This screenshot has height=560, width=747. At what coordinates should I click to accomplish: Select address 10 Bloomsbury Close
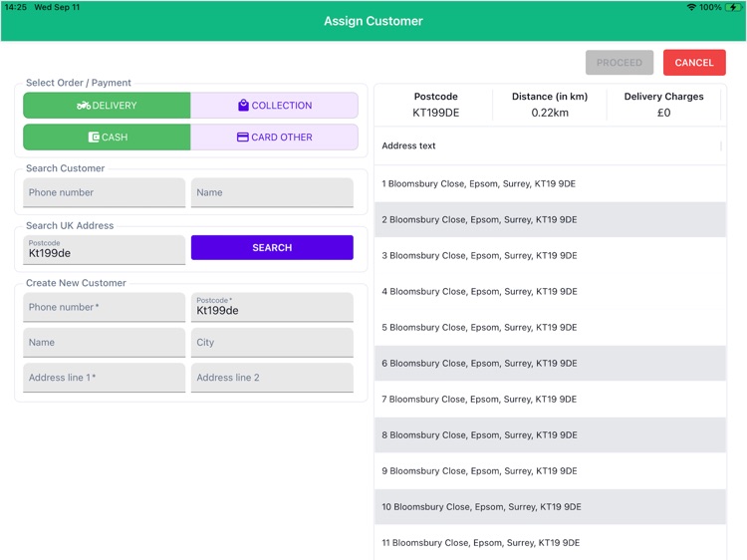[550, 506]
